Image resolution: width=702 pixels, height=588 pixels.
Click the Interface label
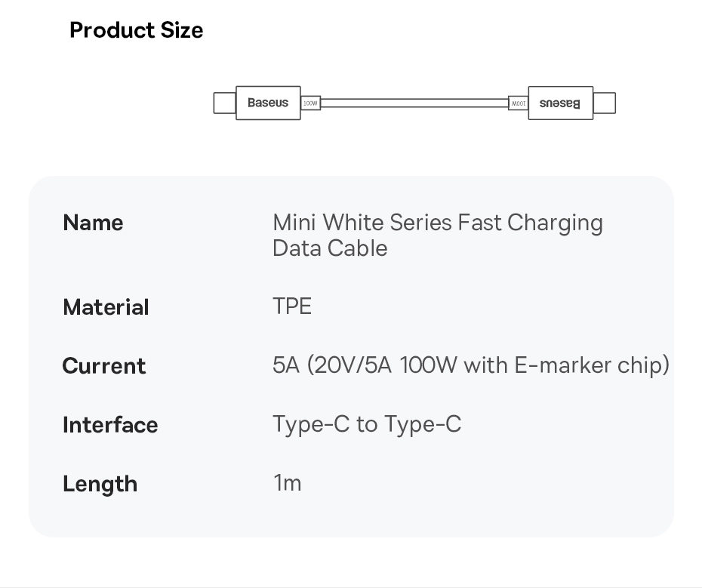click(x=110, y=425)
